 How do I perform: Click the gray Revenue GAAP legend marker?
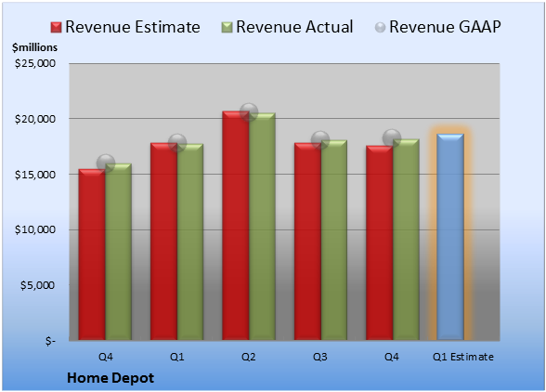tap(380, 28)
